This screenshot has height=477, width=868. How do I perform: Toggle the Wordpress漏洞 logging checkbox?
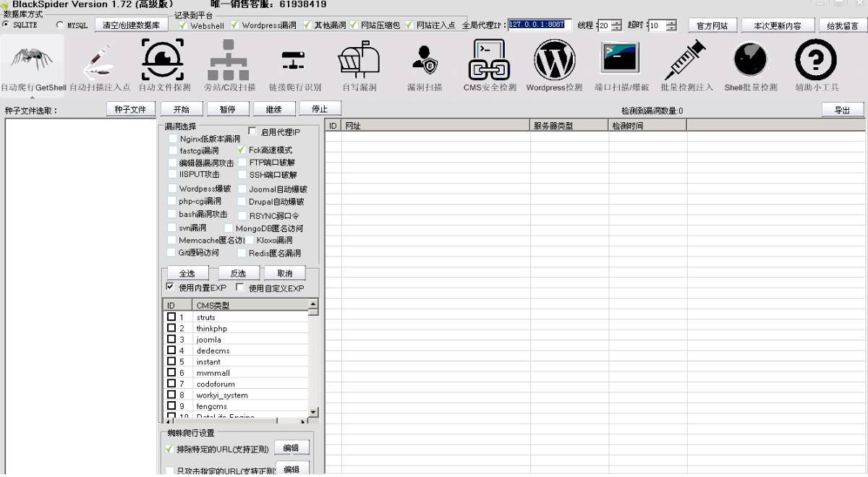coord(235,25)
